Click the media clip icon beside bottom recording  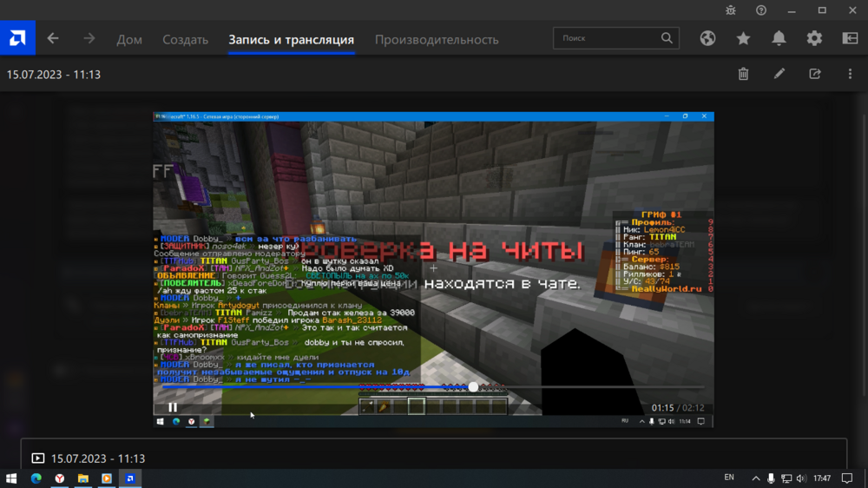pyautogui.click(x=37, y=458)
